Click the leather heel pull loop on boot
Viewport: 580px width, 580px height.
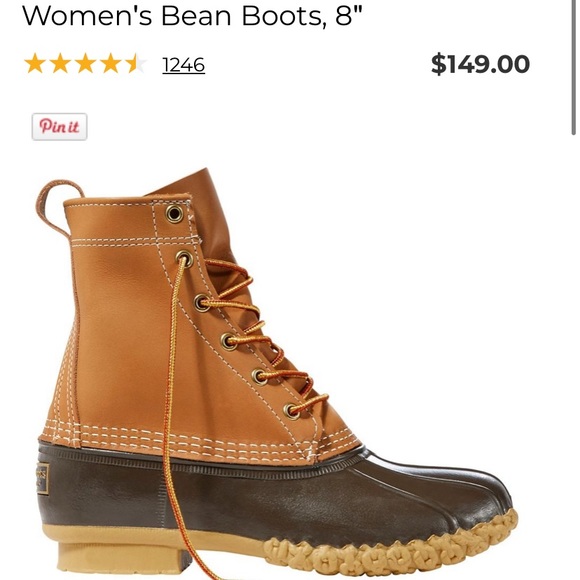(55, 207)
